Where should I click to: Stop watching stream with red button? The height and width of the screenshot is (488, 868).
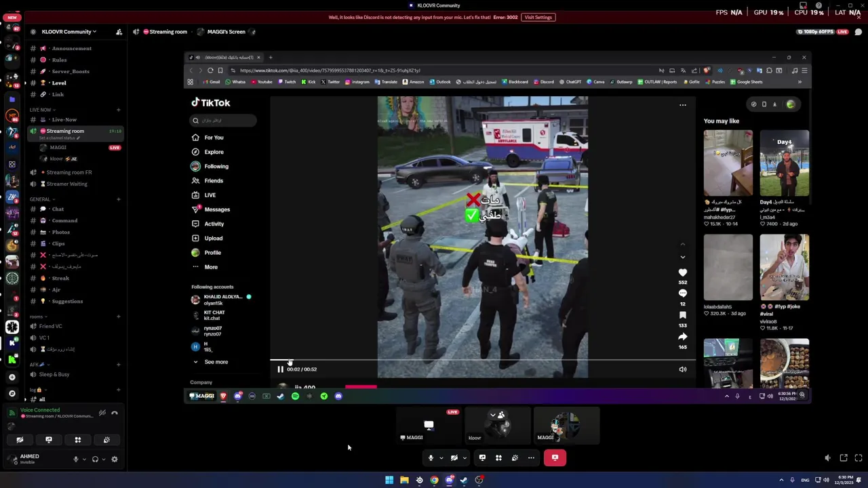coord(555,457)
